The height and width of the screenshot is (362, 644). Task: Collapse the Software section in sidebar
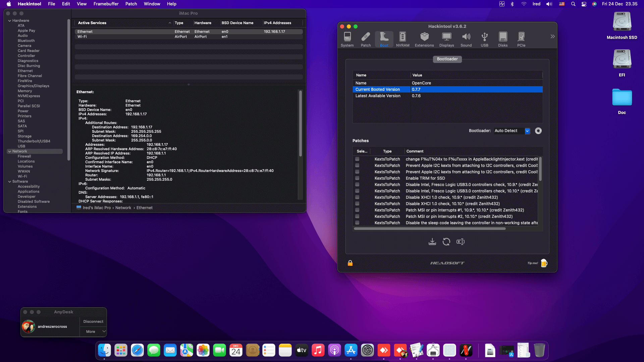pos(10,182)
